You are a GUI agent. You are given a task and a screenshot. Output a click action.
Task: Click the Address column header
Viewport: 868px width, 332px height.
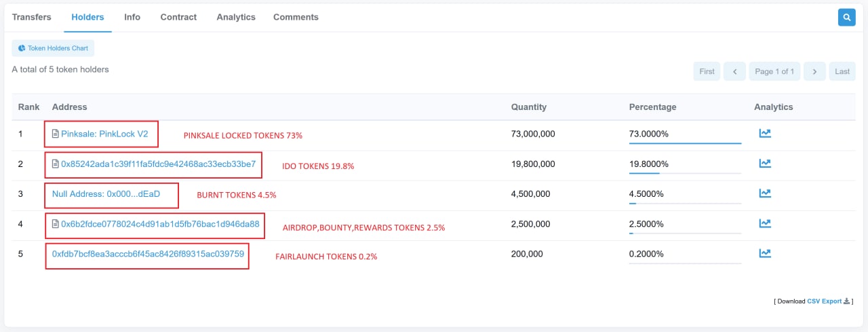[x=69, y=107]
